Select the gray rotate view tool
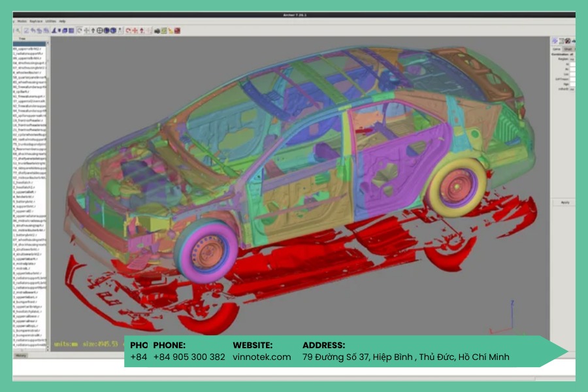588x392 pixels. click(x=80, y=31)
